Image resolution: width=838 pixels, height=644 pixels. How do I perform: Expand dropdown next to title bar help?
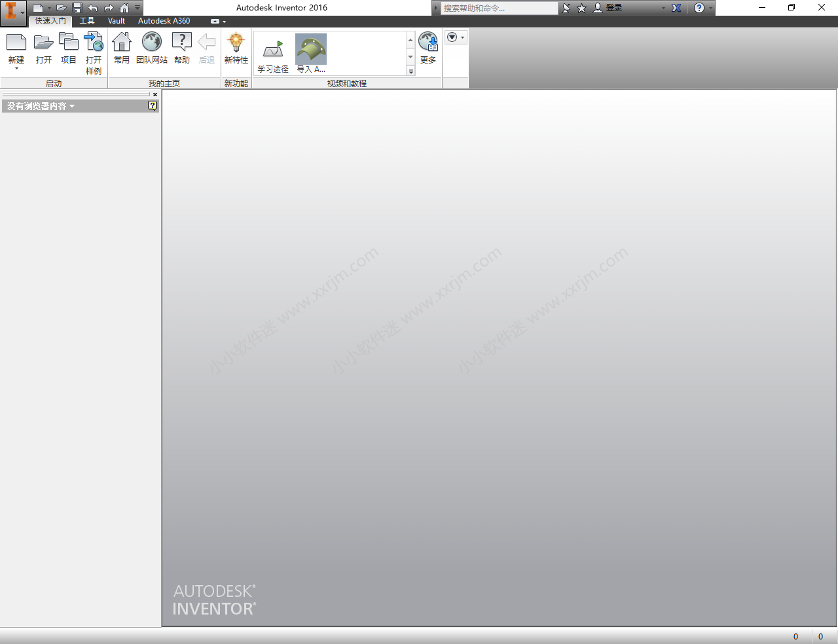point(710,8)
